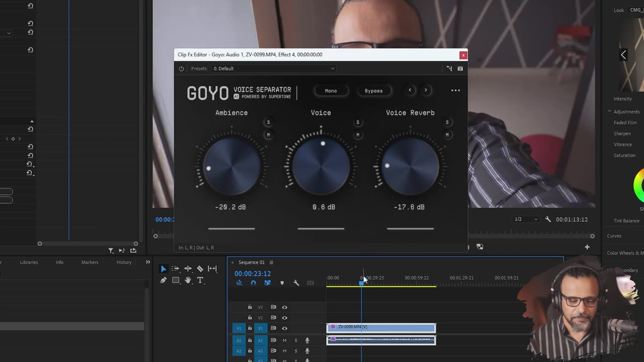Viewport: 644px width, 362px height.
Task: Mute the Voice channel
Action: 358,135
